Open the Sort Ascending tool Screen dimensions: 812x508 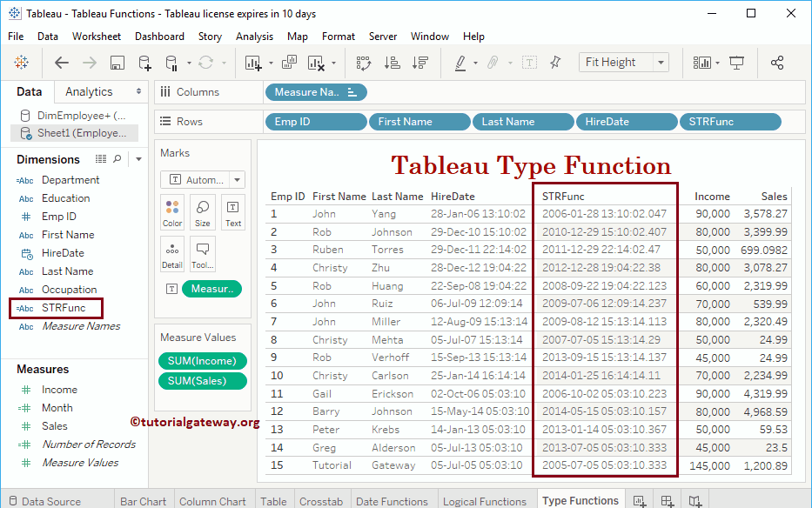tap(393, 63)
